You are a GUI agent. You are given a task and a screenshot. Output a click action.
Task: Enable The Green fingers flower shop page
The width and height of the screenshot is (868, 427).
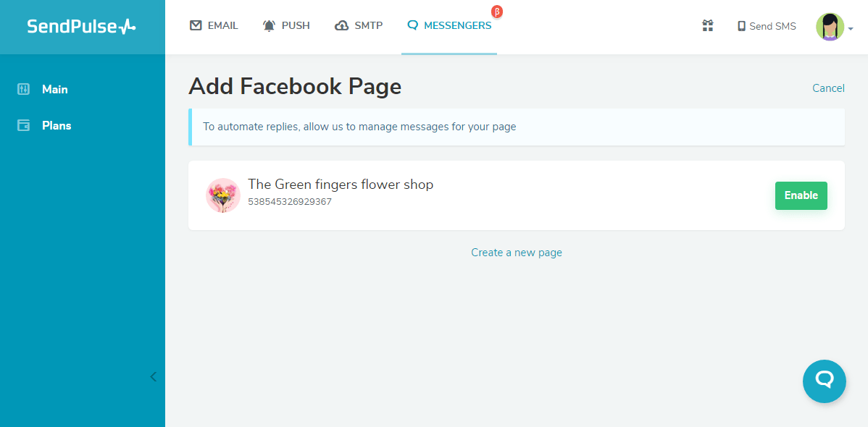pyautogui.click(x=801, y=195)
